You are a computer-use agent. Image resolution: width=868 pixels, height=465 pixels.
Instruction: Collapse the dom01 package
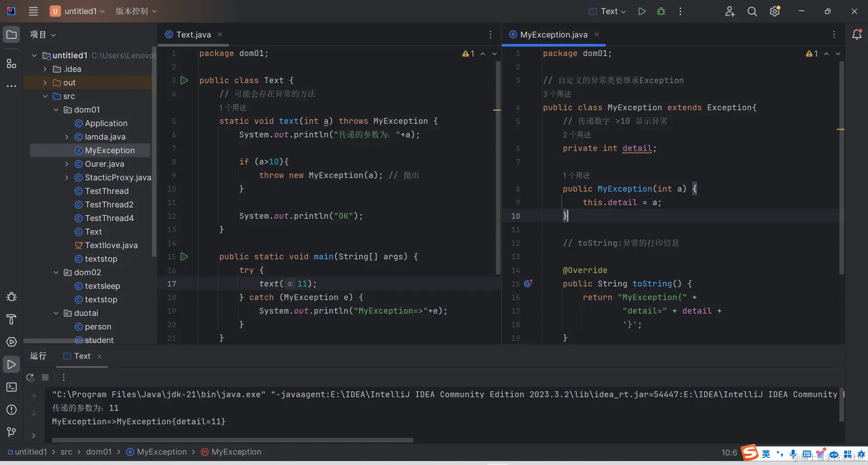point(56,110)
